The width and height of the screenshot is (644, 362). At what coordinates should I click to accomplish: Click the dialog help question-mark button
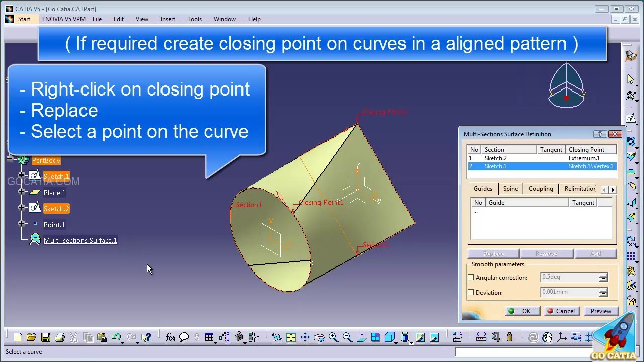click(x=599, y=134)
